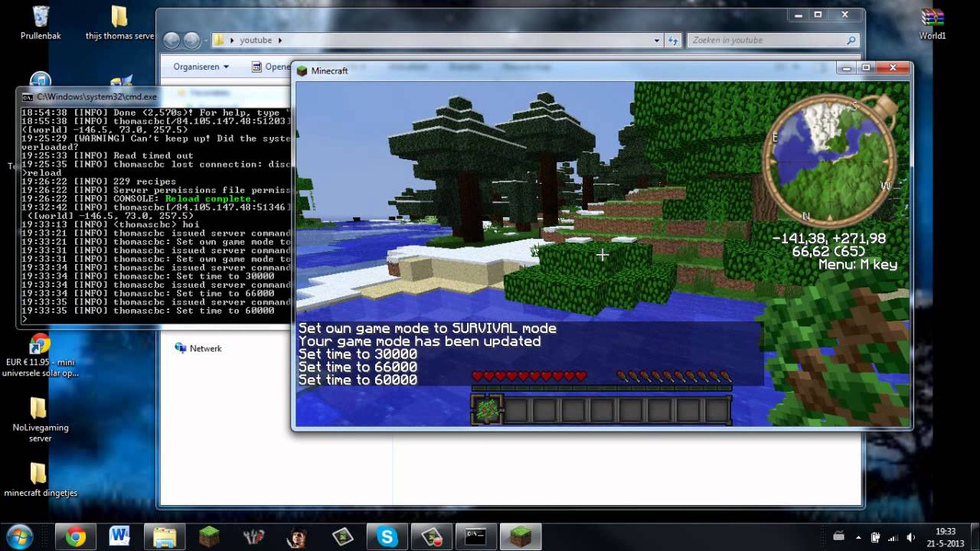Open the green cube taskbar icon beside Skype
The image size is (980, 551).
point(342,536)
